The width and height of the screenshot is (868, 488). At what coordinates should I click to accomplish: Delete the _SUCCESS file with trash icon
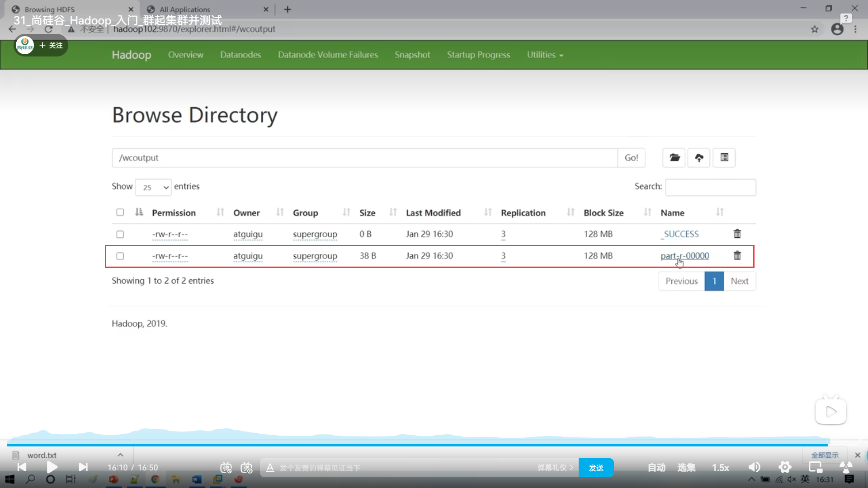coord(737,234)
